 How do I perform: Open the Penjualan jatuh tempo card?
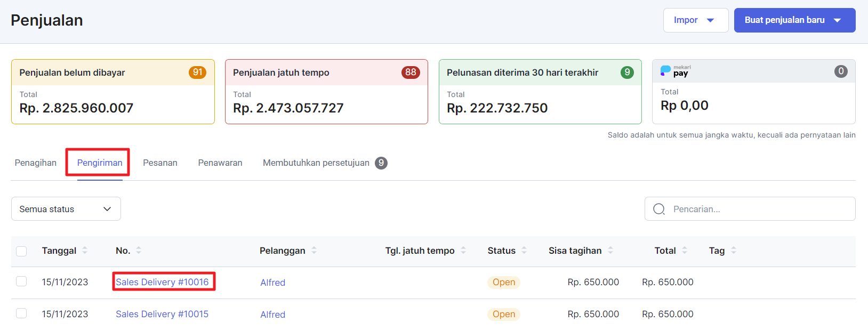(326, 92)
